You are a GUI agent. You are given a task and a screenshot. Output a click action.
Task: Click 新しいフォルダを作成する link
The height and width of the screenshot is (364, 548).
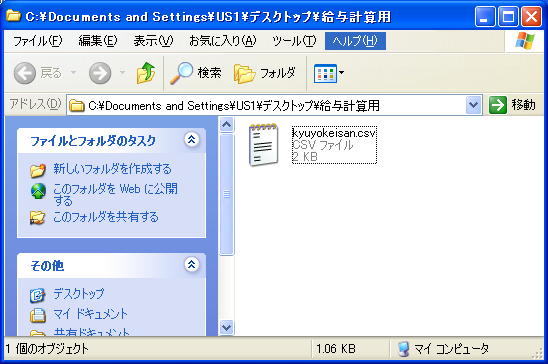point(112,169)
